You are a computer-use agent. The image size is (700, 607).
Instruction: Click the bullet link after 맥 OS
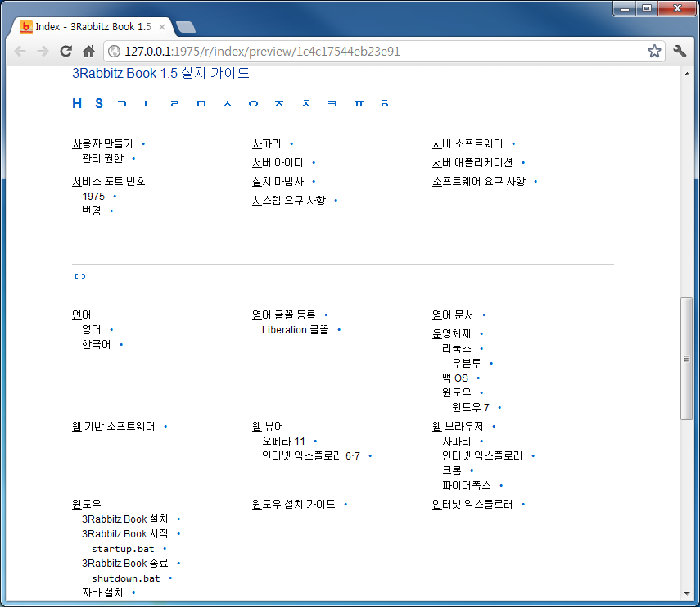tap(478, 378)
